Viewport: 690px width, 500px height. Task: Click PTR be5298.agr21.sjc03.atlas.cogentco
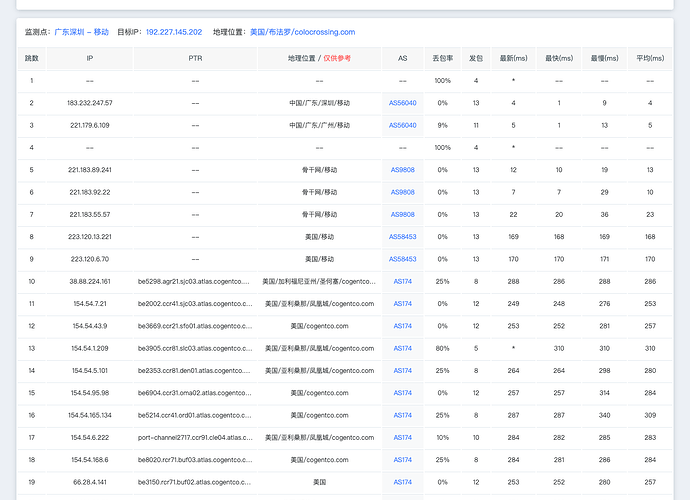(x=194, y=282)
